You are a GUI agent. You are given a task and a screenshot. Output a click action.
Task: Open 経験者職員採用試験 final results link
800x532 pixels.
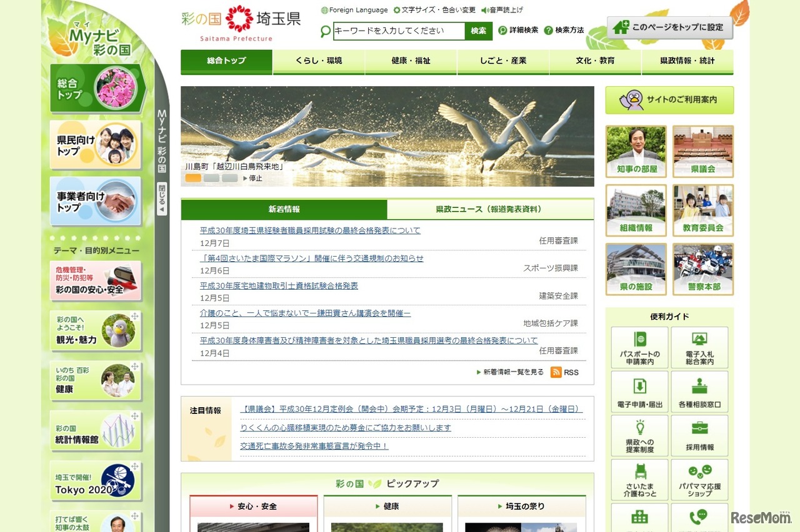click(x=310, y=230)
